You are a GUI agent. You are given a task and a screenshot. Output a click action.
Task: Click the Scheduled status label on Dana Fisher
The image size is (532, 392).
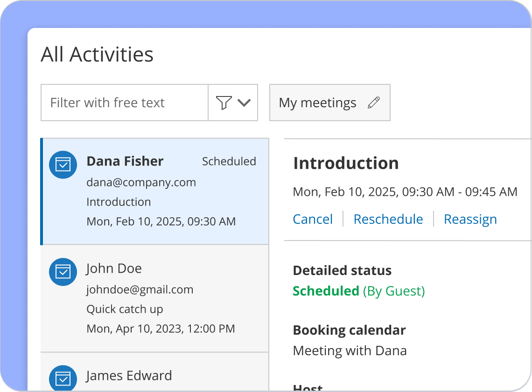[x=229, y=161]
